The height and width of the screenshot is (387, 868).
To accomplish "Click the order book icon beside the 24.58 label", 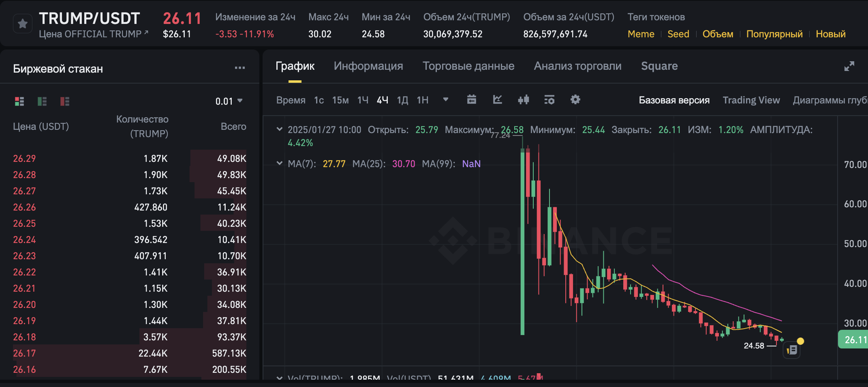I will pyautogui.click(x=792, y=350).
